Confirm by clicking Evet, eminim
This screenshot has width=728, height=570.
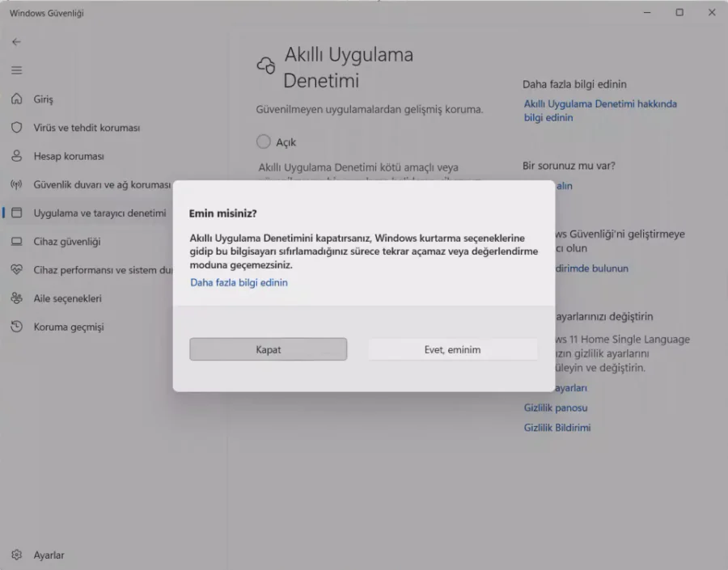[x=452, y=348]
